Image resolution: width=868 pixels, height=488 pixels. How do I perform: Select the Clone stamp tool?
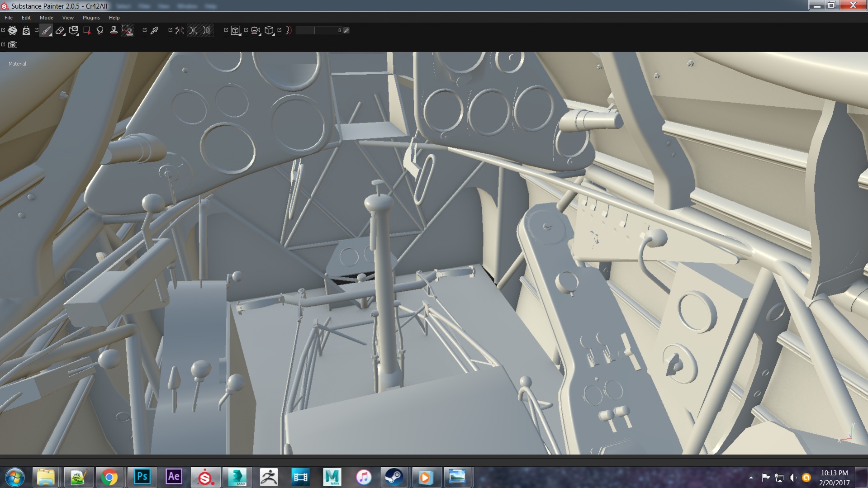point(114,30)
